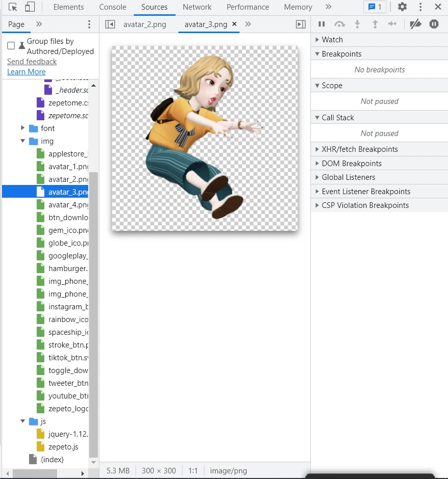The width and height of the screenshot is (448, 479).
Task: Hide the debugger sidebar icon
Action: point(301,24)
